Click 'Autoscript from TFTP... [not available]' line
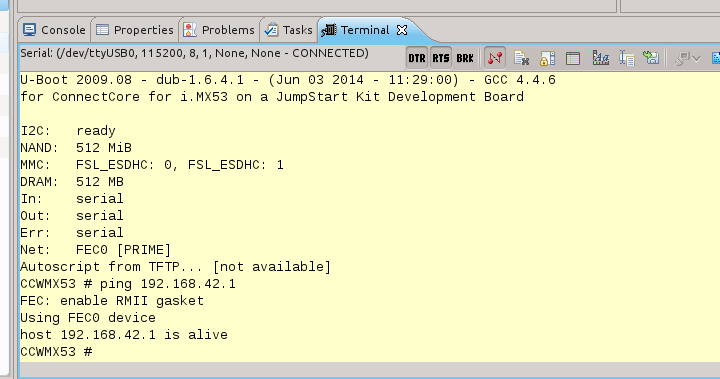Viewport: 720px width, 379px height. tap(175, 267)
